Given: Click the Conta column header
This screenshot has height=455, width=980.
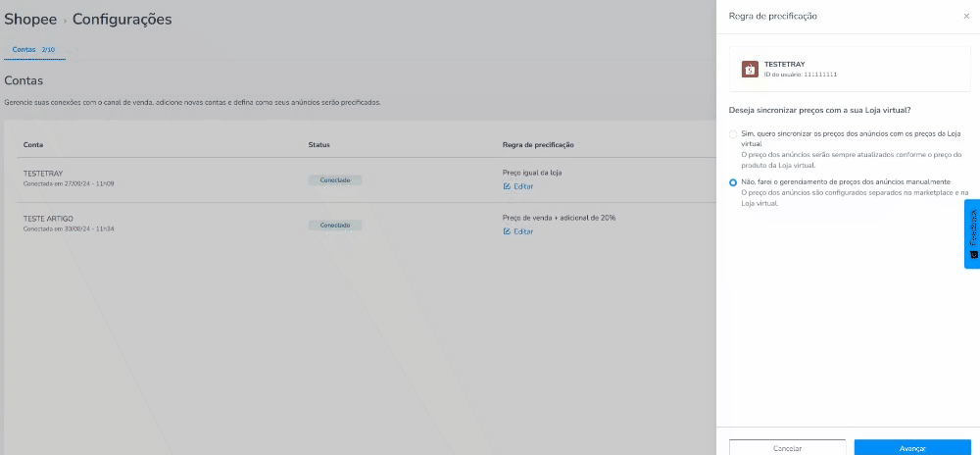Looking at the screenshot, I should point(33,145).
